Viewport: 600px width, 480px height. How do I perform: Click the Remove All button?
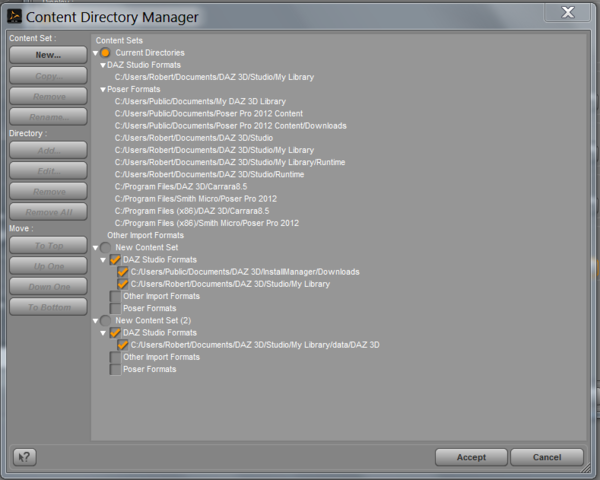[48, 212]
